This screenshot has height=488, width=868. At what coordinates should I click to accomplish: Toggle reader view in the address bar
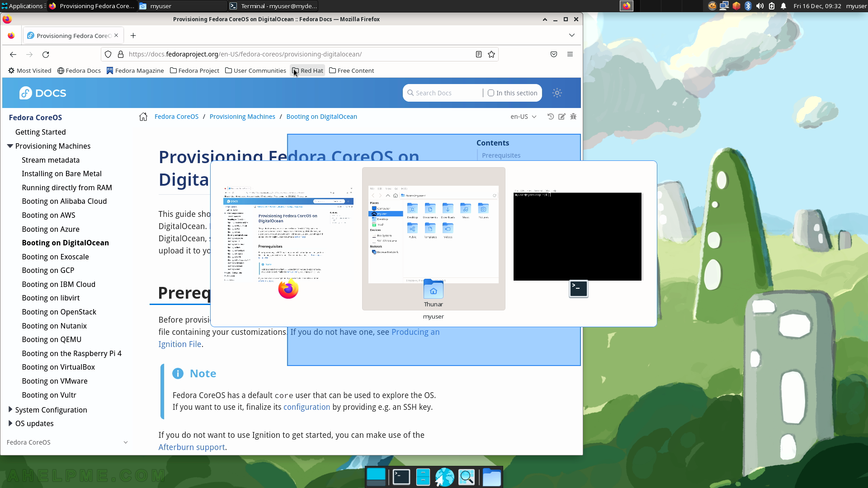click(x=478, y=54)
